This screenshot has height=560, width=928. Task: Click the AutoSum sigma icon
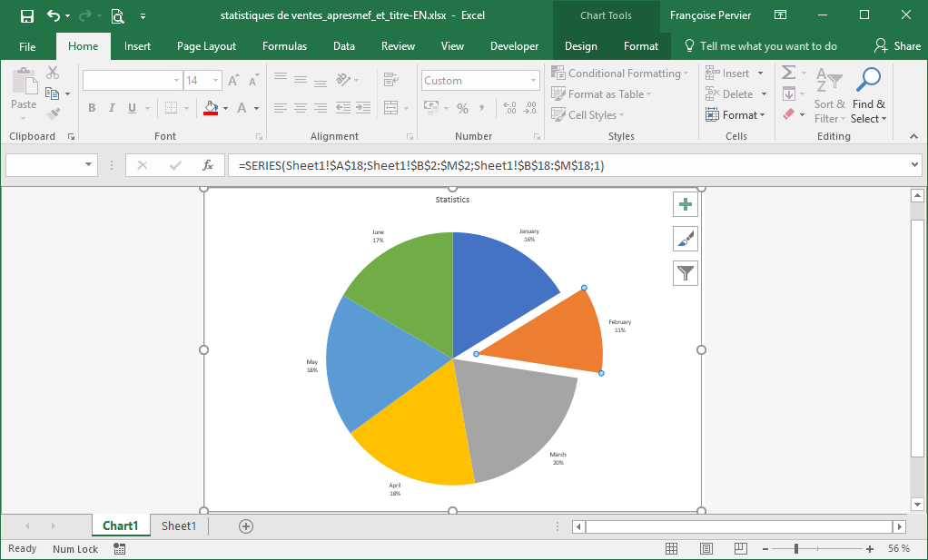[788, 74]
